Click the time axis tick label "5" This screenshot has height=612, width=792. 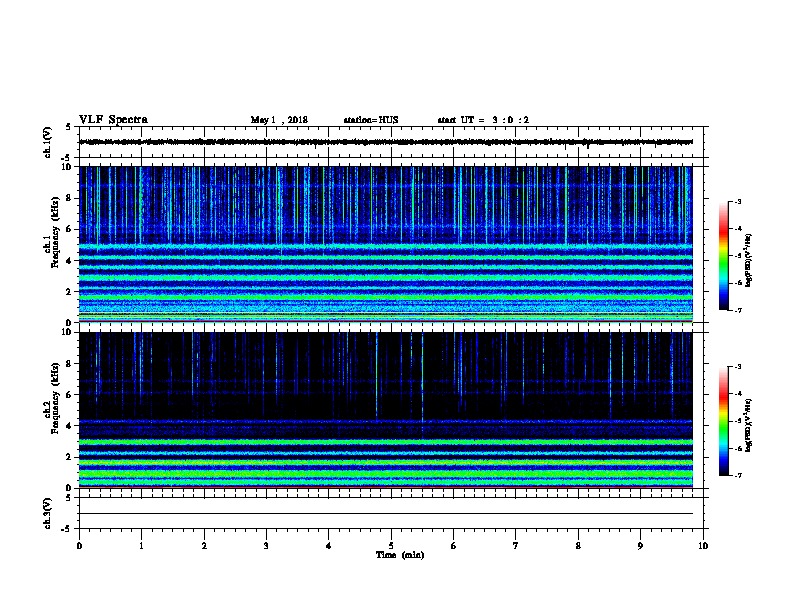click(391, 546)
